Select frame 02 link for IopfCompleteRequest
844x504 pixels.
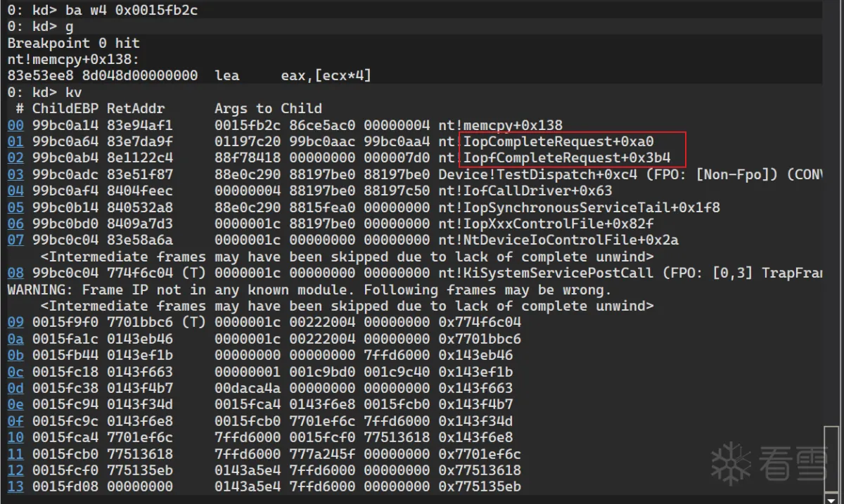15,158
